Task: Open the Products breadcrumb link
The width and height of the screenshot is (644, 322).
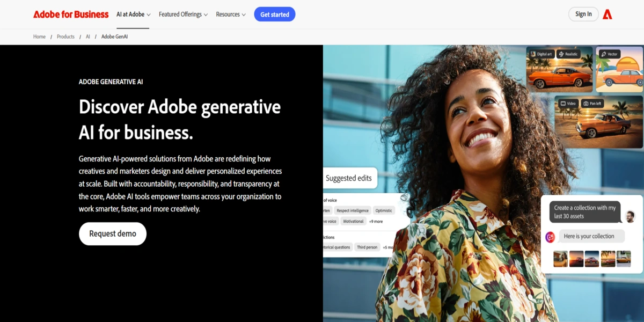Action: coord(65,36)
